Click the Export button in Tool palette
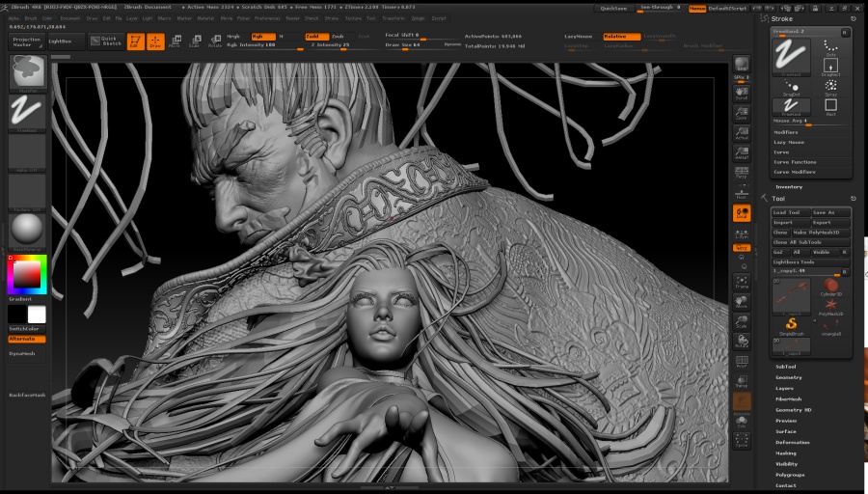Viewport: 868px width, 494px height. pos(830,223)
